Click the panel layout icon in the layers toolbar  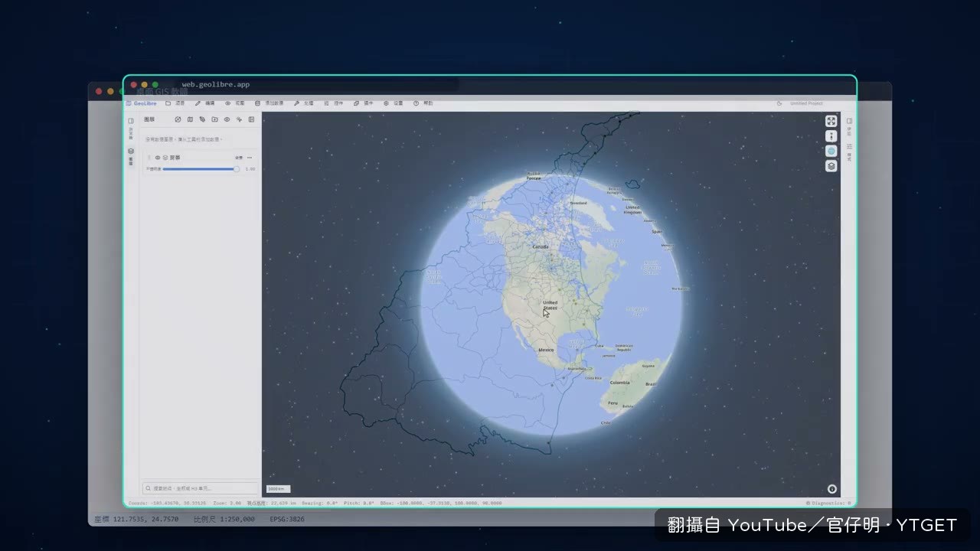click(251, 119)
